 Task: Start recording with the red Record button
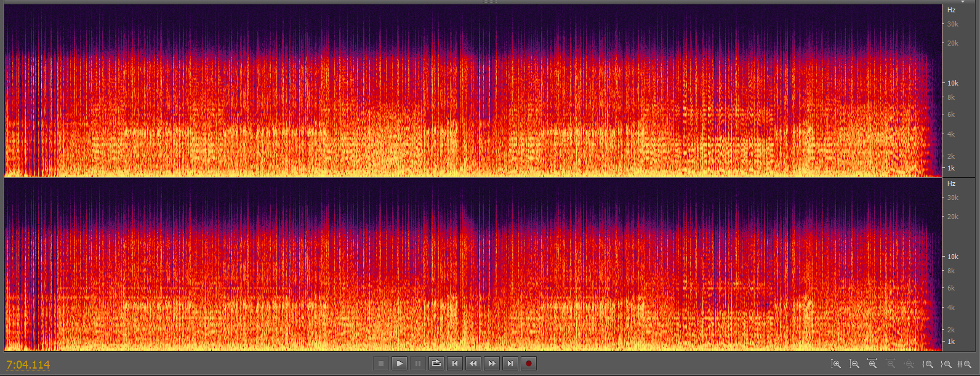[529, 364]
